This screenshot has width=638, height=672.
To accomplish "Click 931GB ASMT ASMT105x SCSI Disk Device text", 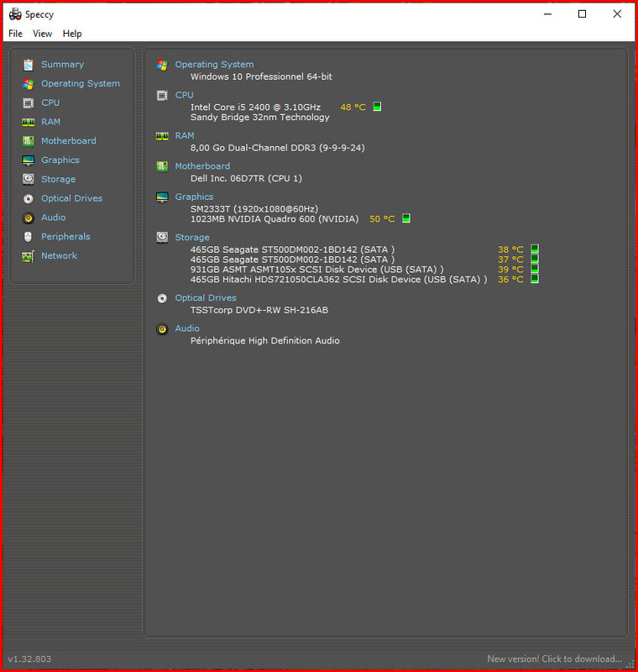I will (x=316, y=270).
